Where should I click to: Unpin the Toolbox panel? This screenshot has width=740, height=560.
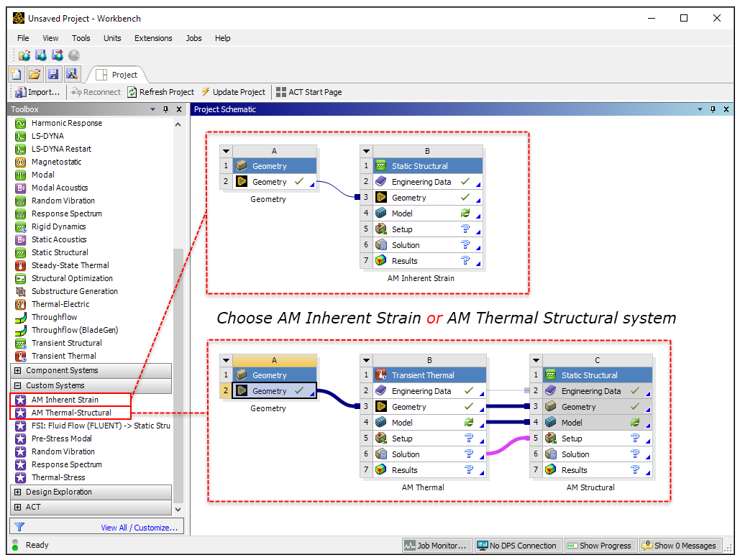point(165,109)
